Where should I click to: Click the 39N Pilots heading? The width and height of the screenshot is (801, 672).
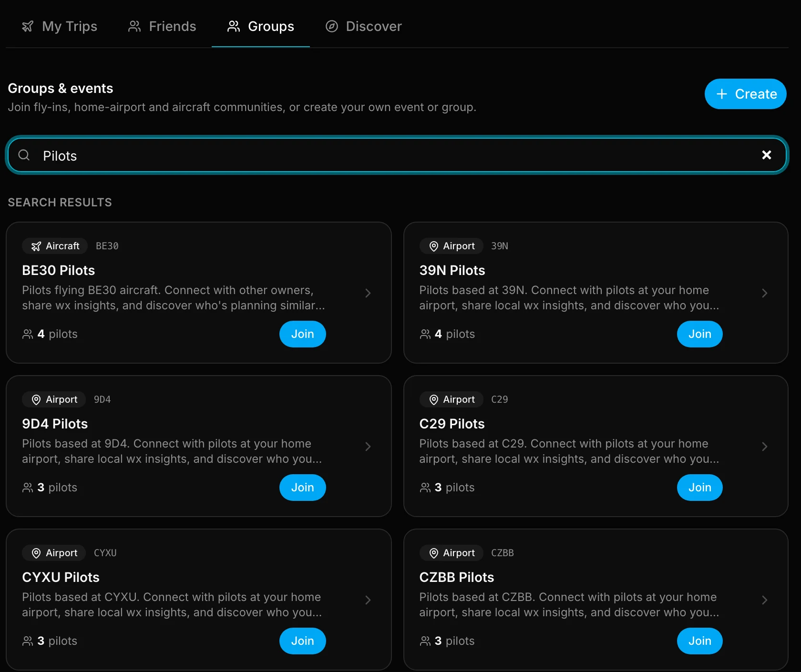pyautogui.click(x=452, y=270)
